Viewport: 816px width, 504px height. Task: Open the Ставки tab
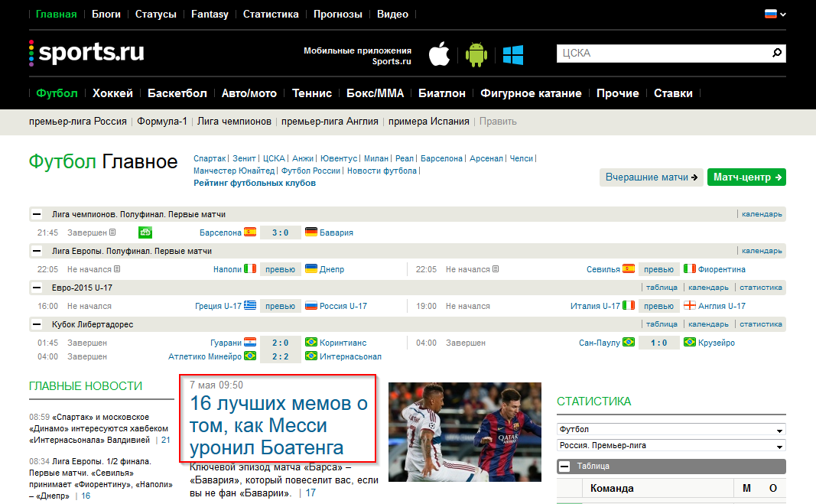pos(673,93)
